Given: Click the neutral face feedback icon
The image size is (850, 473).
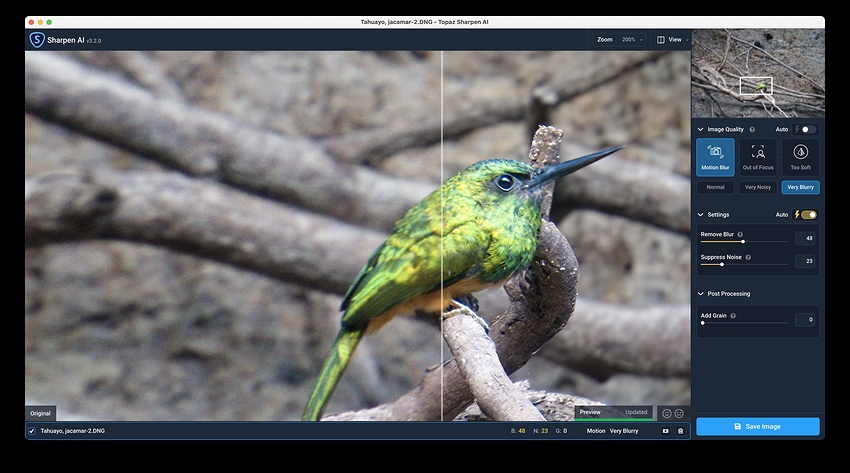Looking at the screenshot, I should click(679, 413).
